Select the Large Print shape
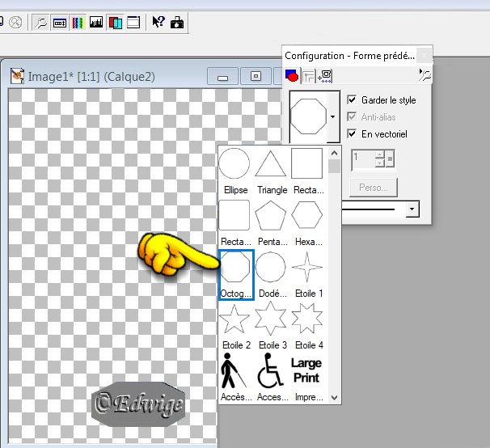Viewport: 490px width, 448px height. click(x=307, y=378)
